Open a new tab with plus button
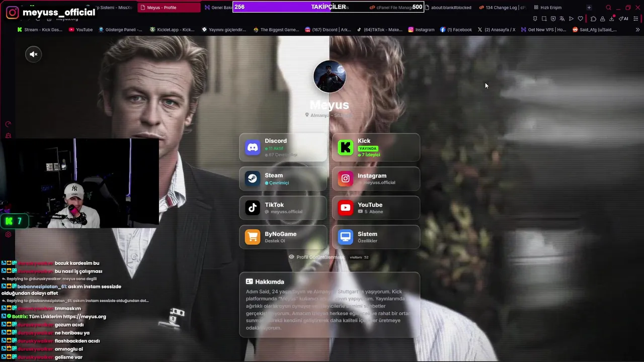The width and height of the screenshot is (644, 362). 589,8
